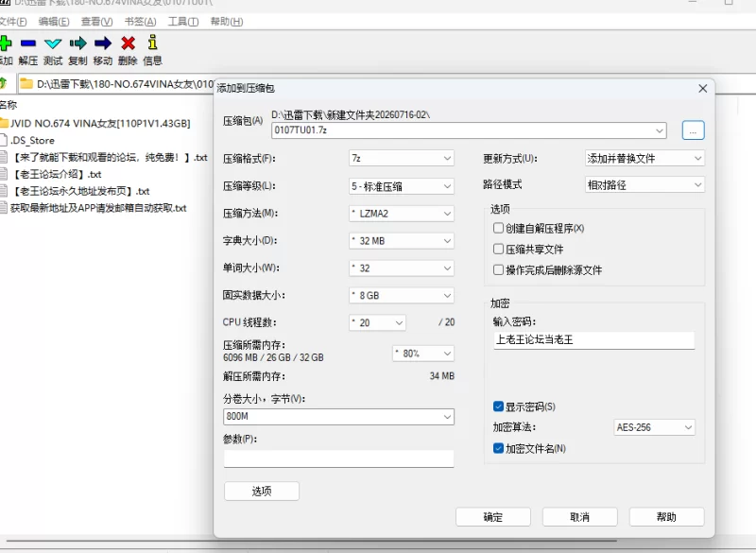
Task: Click the 参数(P) text field
Action: pyautogui.click(x=338, y=458)
